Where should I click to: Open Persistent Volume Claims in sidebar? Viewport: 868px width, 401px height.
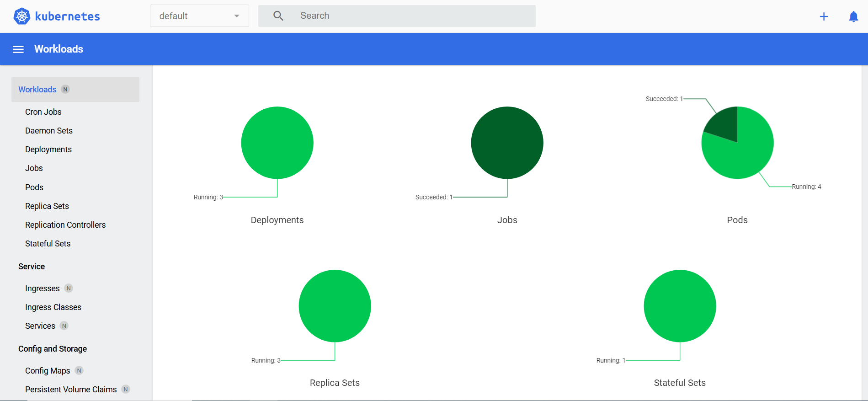(x=71, y=390)
